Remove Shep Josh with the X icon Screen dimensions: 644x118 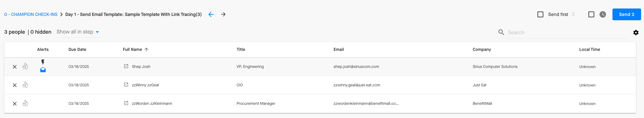[15, 67]
